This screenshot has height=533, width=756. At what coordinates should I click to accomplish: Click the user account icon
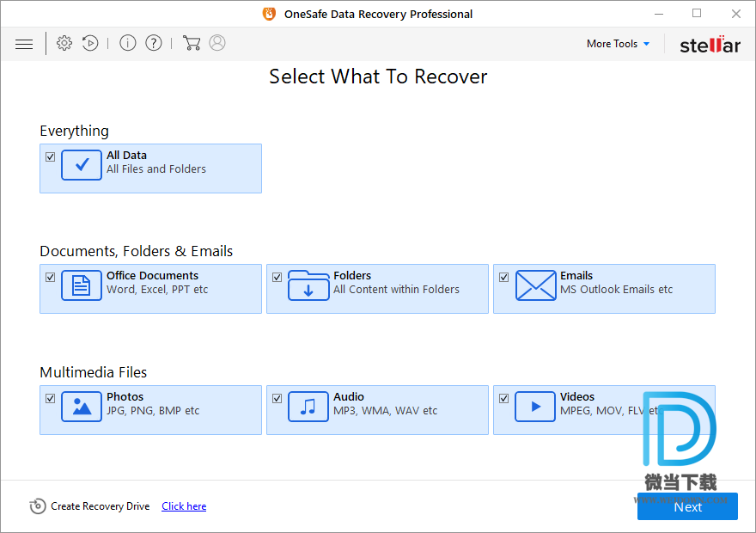click(217, 43)
